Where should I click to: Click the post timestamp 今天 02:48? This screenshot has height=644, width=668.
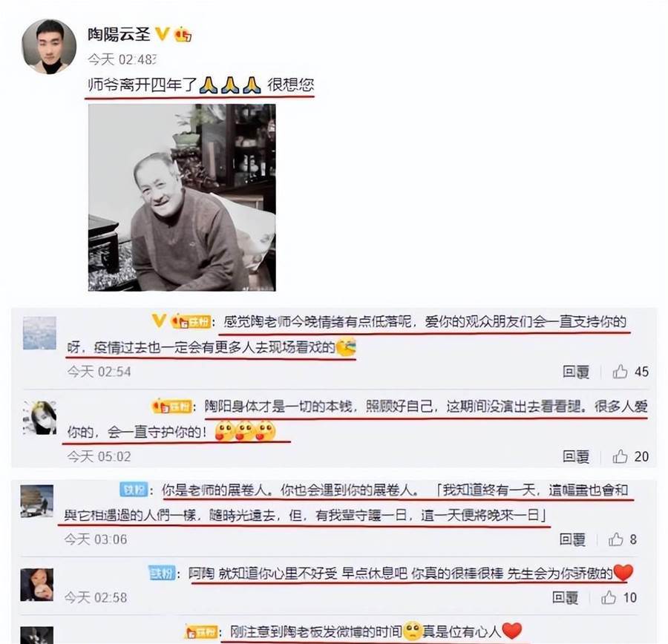click(122, 59)
